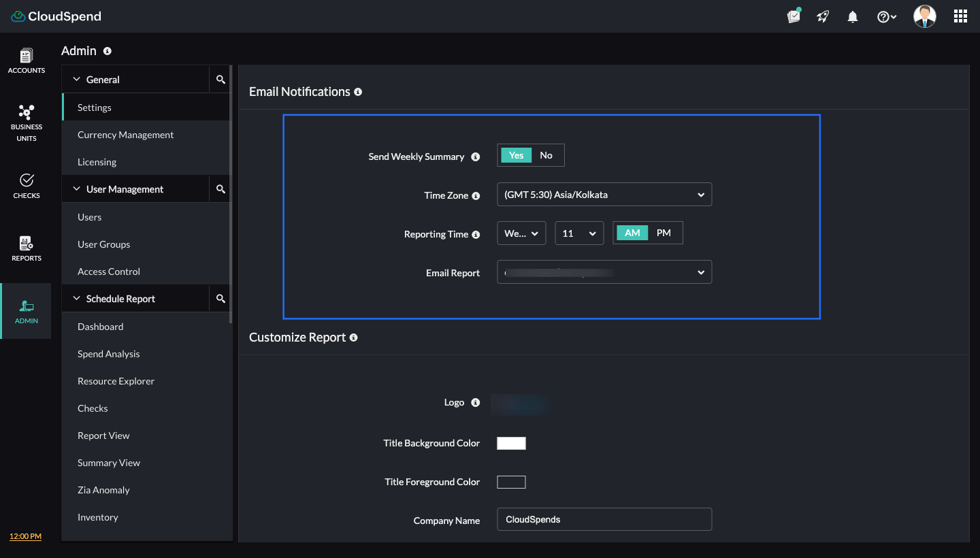Open the Title Background Color swatch

[511, 444]
